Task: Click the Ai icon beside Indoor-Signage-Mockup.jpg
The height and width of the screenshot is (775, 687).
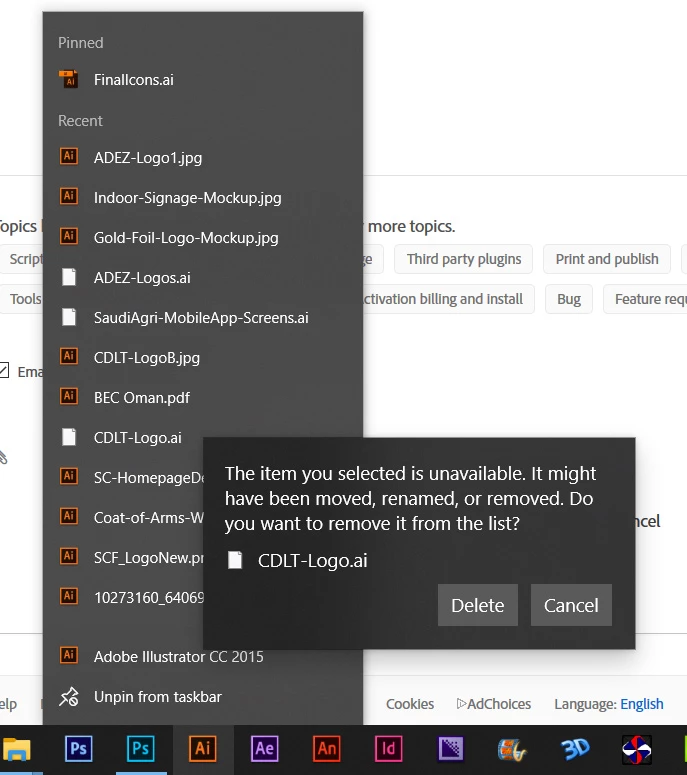Action: [x=69, y=196]
